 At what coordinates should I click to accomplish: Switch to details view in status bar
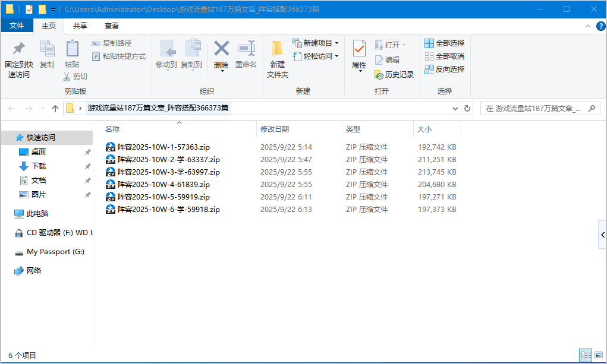point(586,355)
